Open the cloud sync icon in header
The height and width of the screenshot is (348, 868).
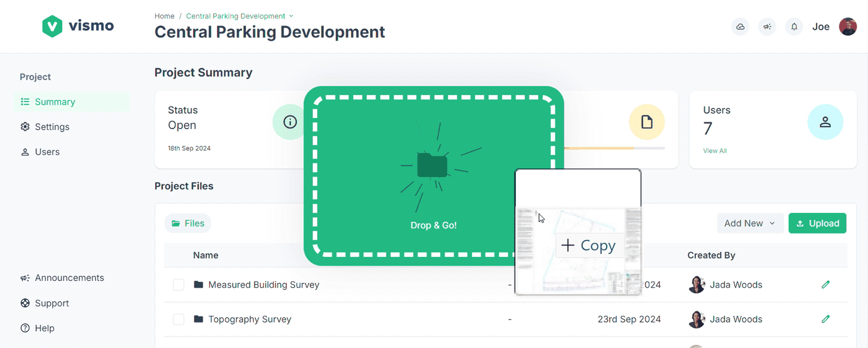(741, 27)
